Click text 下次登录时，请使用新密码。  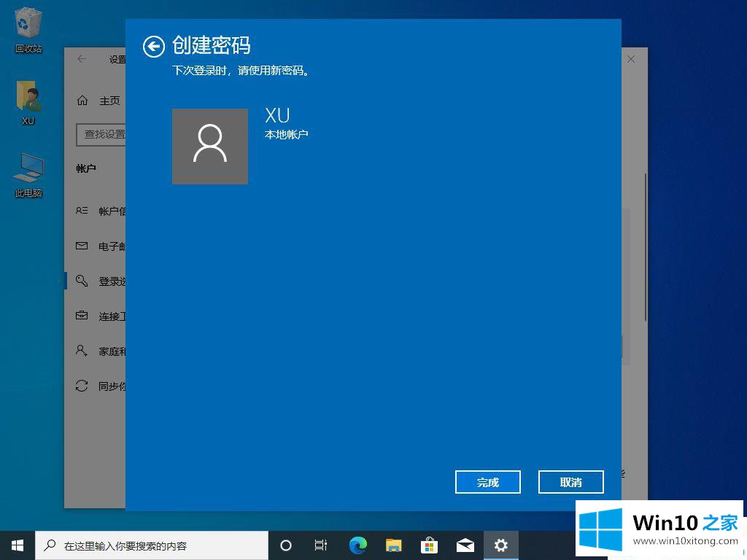[241, 71]
